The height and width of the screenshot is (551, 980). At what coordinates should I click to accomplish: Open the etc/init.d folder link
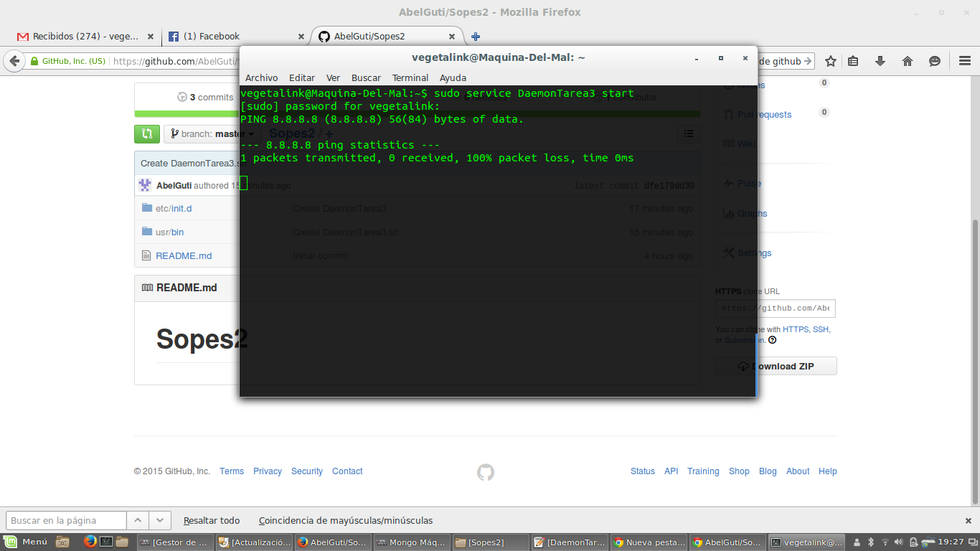click(174, 209)
